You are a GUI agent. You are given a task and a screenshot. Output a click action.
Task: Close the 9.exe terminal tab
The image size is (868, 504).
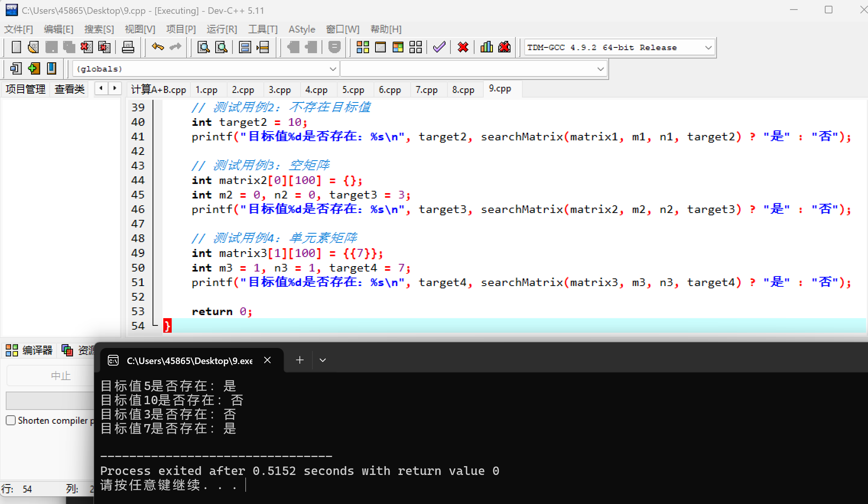click(x=267, y=360)
